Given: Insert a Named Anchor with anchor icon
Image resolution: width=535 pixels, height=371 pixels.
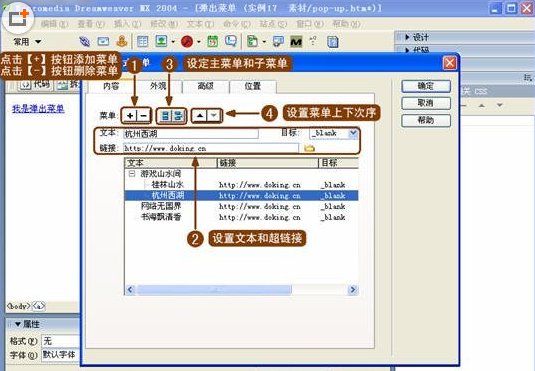Looking at the screenshot, I should (x=122, y=41).
